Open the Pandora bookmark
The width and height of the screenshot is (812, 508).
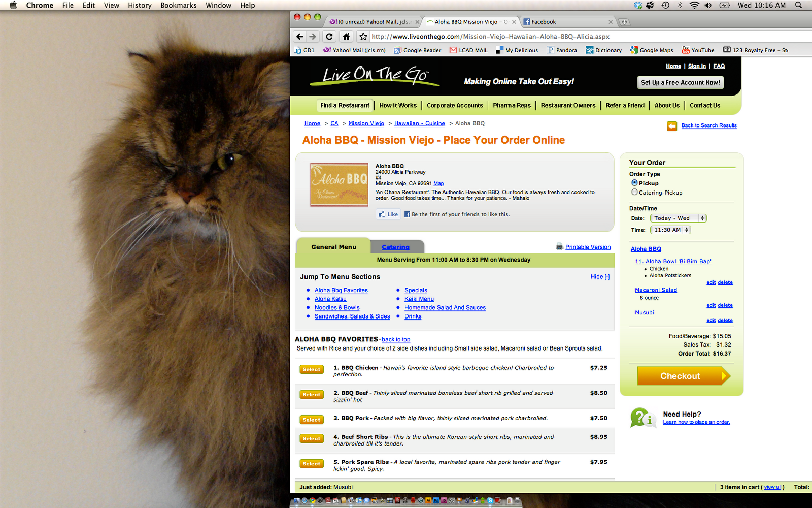pyautogui.click(x=562, y=50)
